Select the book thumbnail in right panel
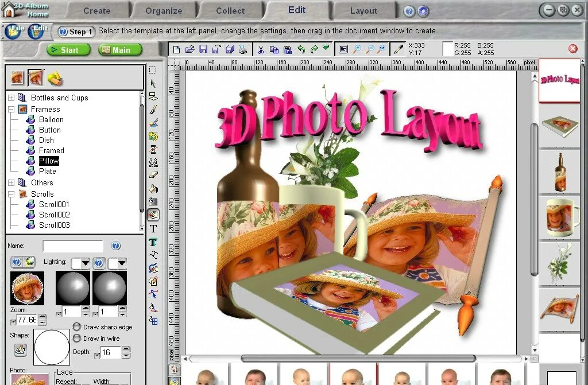Image resolution: width=588 pixels, height=385 pixels. (x=560, y=126)
